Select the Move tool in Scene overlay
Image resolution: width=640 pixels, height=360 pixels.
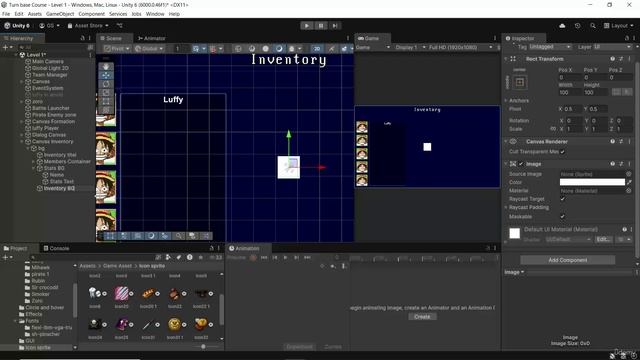(106, 75)
